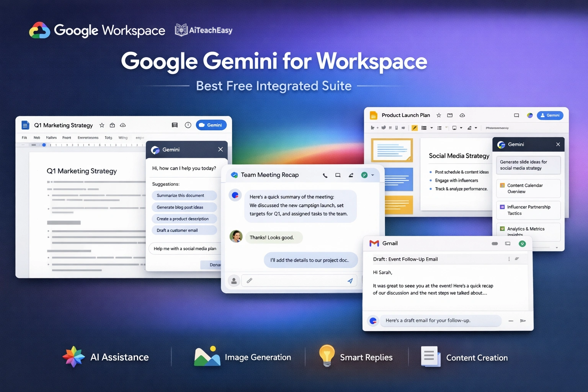Start a phone call from Team Meeting Recap

325,175
